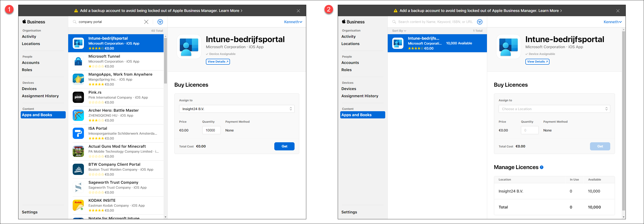644x224 pixels.
Task: Click View Details in panel 1
Action: pyautogui.click(x=218, y=62)
